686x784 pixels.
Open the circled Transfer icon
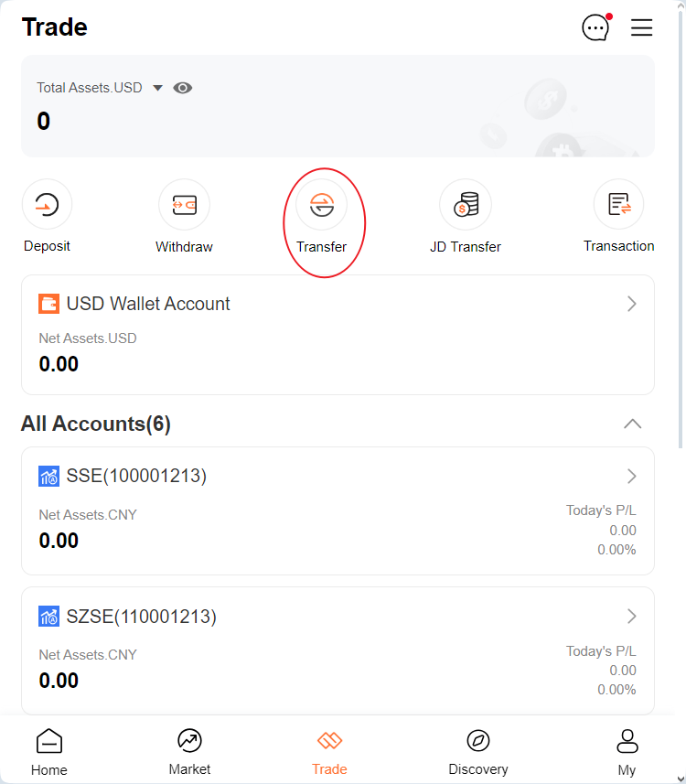point(322,205)
